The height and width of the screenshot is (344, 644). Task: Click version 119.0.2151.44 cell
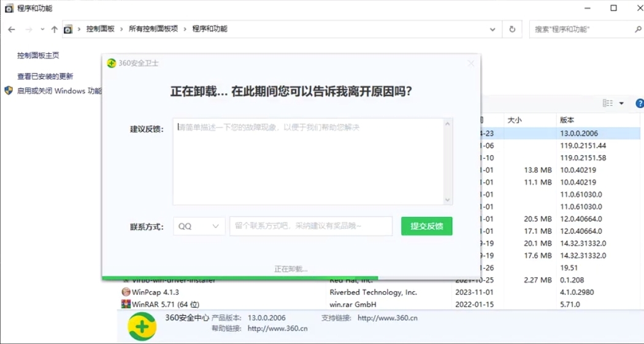click(583, 146)
